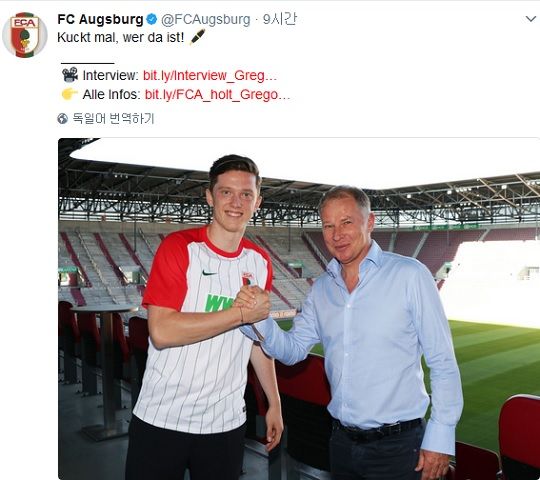Click the 'Alle Infos:' label
This screenshot has height=480, width=540.
[111, 94]
